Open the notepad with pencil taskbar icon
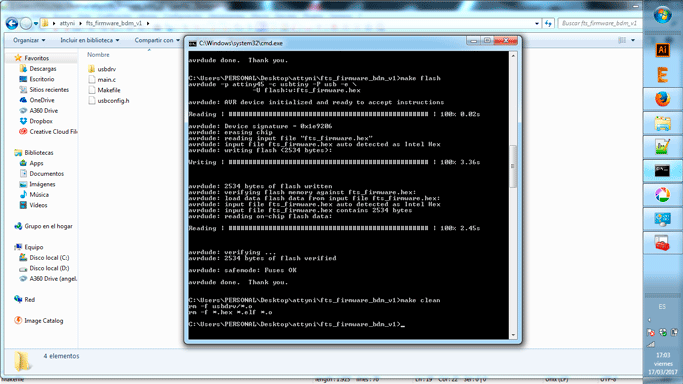The width and height of the screenshot is (683, 384). pos(663,147)
